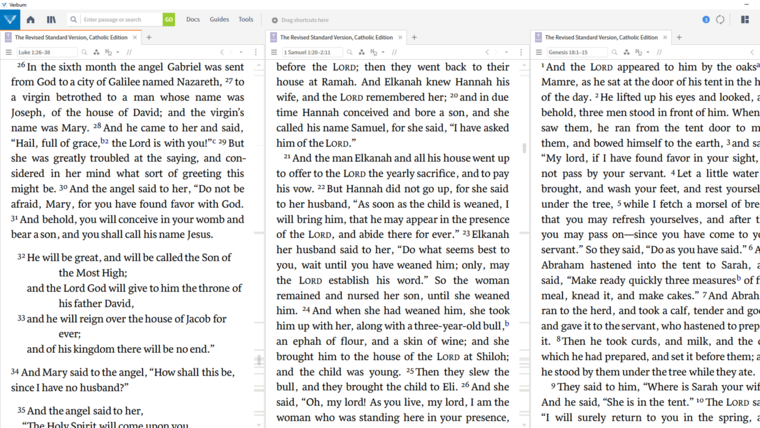
Task: Click parallel resources icon in 1 Samuel panel
Action: (x=394, y=52)
